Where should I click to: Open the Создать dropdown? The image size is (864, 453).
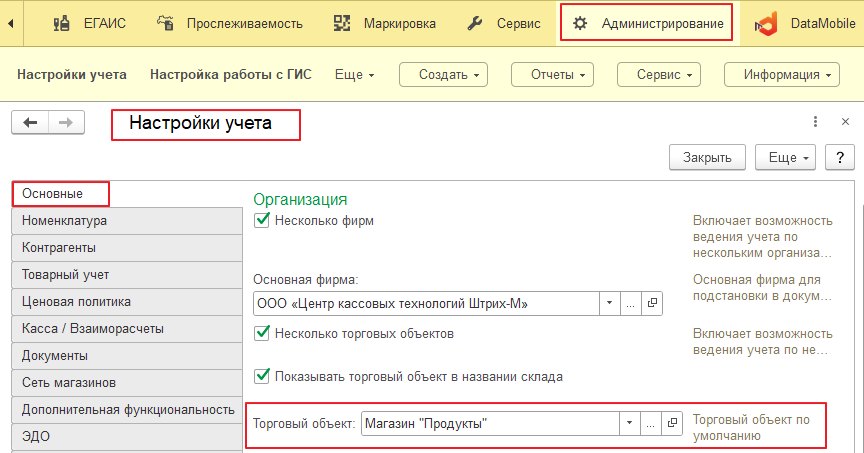coord(444,74)
